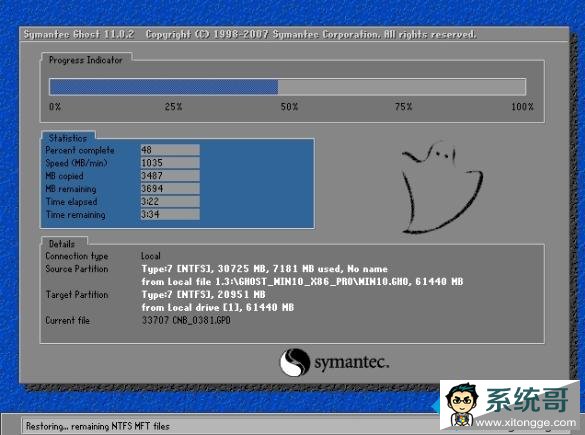Click the MB copied label
Image resolution: width=585 pixels, height=435 pixels.
pyautogui.click(x=64, y=176)
